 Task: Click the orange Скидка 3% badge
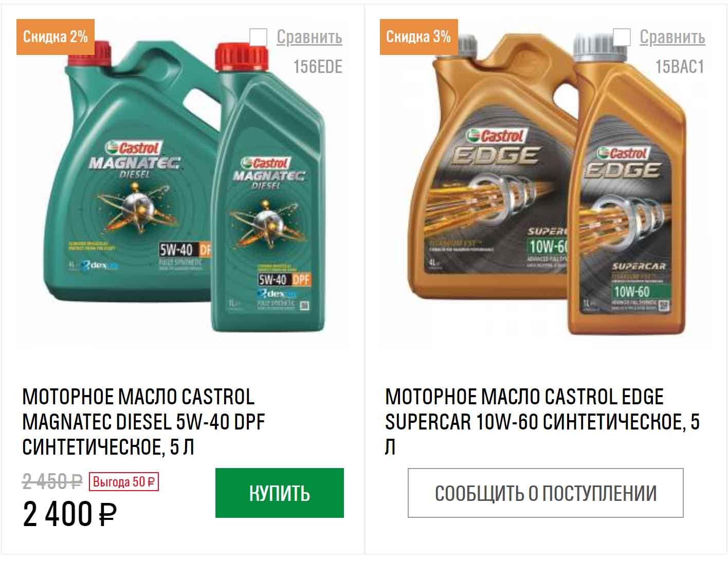click(418, 37)
